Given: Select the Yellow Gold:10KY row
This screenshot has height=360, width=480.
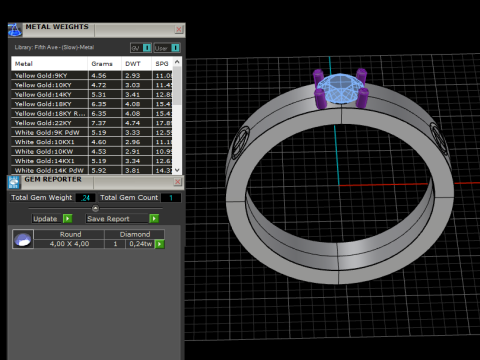Looking at the screenshot, I should pos(92,85).
